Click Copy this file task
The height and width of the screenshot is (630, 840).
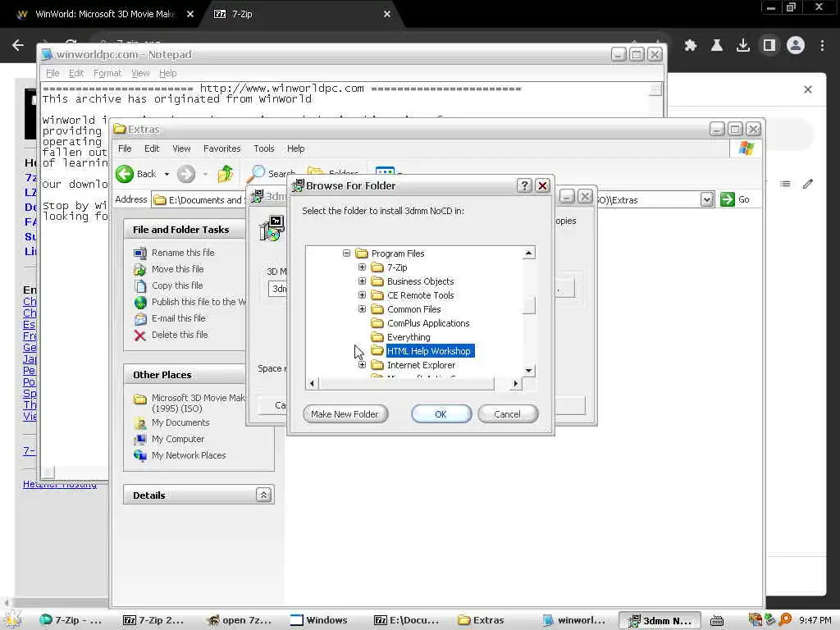[177, 285]
